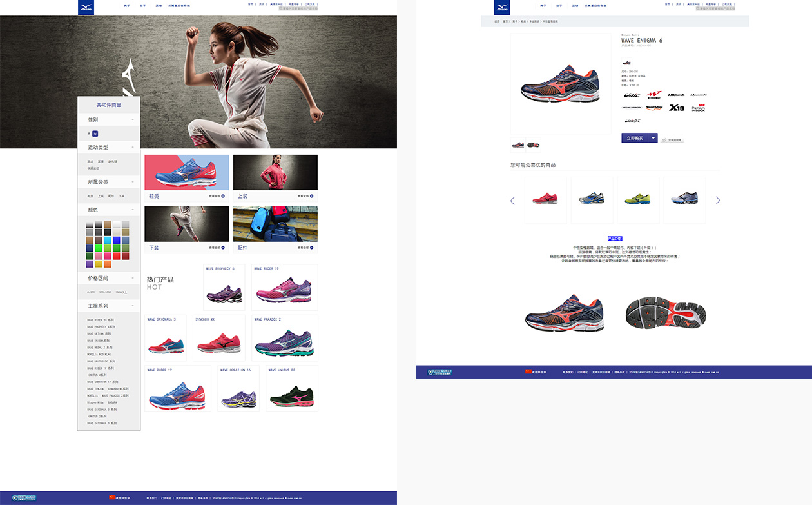Screen dimensions: 812x505
Task: Collapse the 性别 filter section
Action: (x=133, y=119)
